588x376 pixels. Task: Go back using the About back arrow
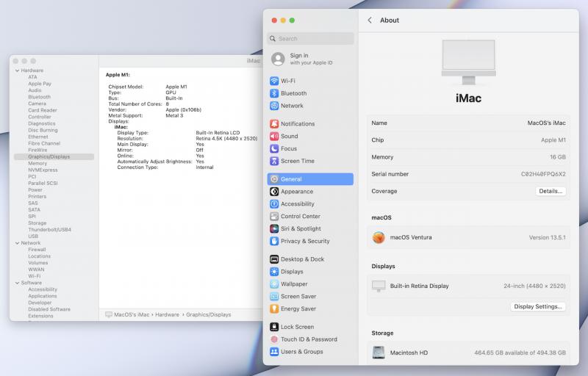click(369, 21)
